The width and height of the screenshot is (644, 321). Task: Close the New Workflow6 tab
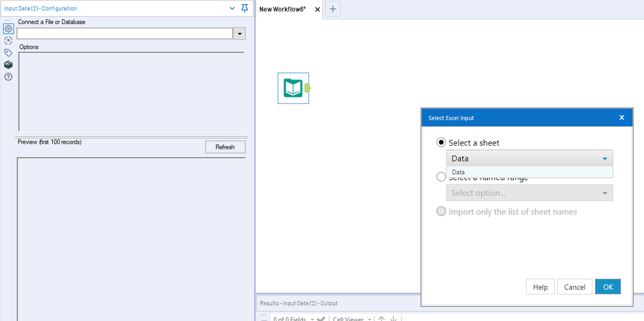click(x=317, y=10)
